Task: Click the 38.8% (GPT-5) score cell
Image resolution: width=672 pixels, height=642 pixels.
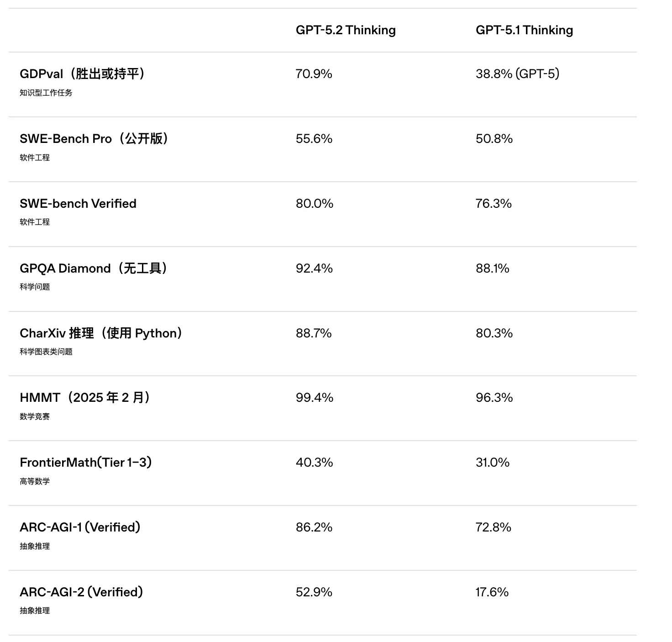Action: pos(517,74)
